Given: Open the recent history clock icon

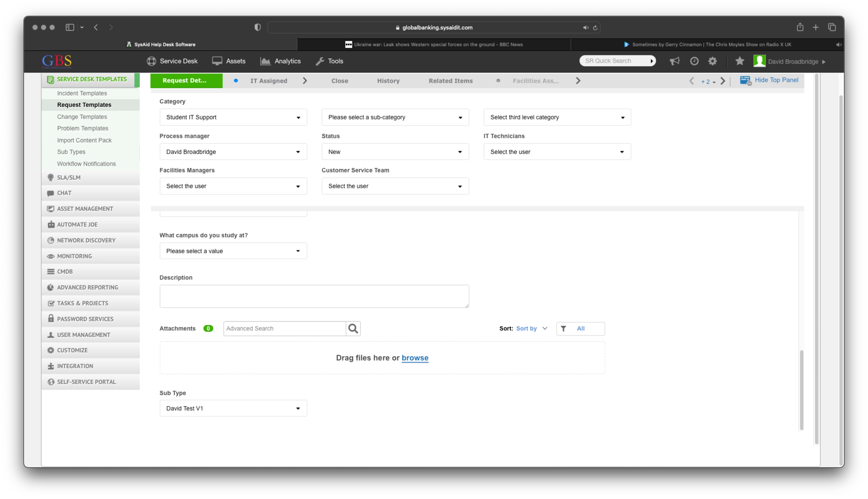Looking at the screenshot, I should coord(694,61).
